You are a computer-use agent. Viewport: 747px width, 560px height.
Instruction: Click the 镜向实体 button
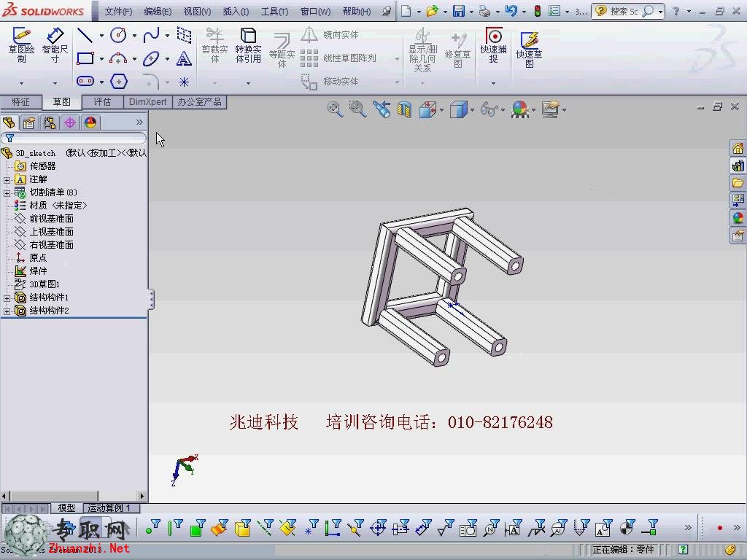[x=330, y=34]
